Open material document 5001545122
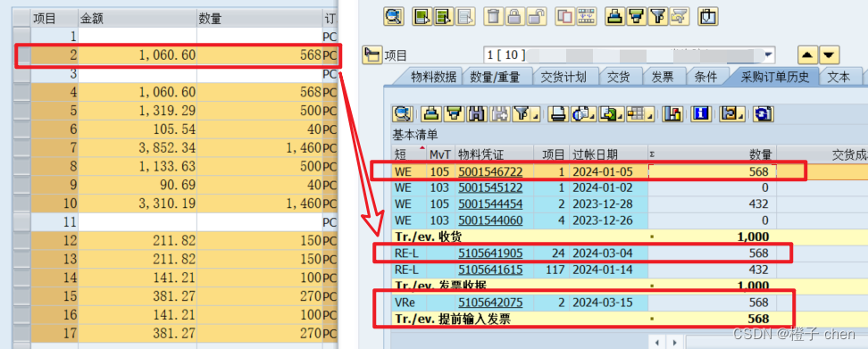The image size is (868, 349). (490, 187)
